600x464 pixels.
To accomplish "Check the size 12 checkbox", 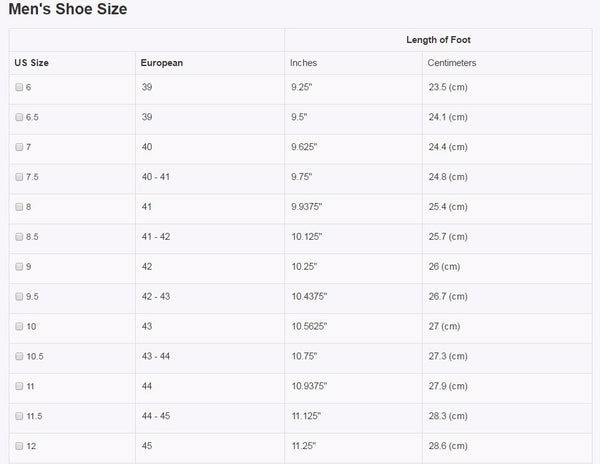I will (20, 445).
